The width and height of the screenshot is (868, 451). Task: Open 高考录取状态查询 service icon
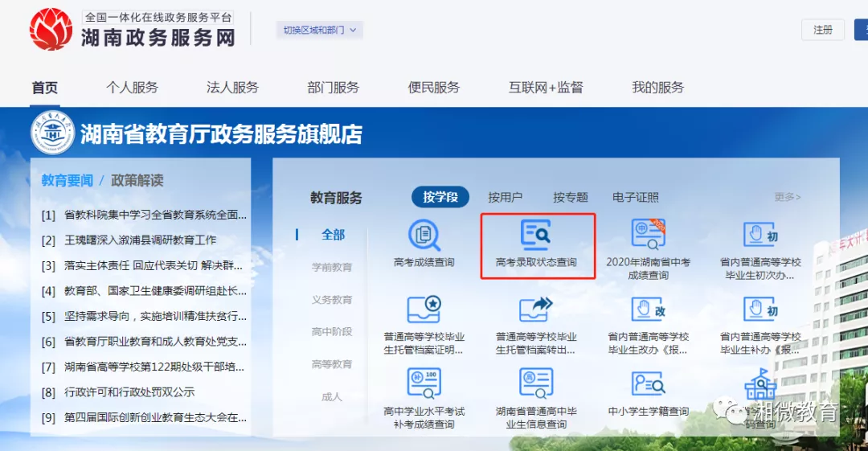pos(536,235)
